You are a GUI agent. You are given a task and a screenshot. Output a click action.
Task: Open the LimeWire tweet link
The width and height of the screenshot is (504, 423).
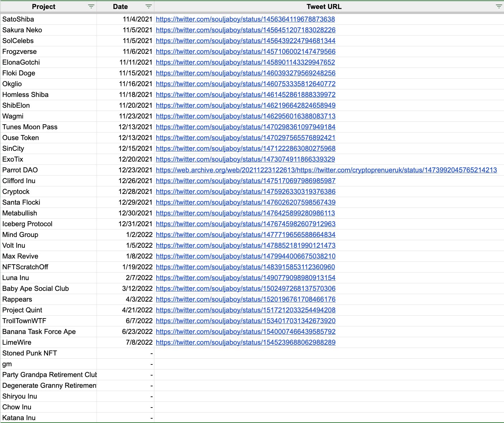click(x=246, y=343)
